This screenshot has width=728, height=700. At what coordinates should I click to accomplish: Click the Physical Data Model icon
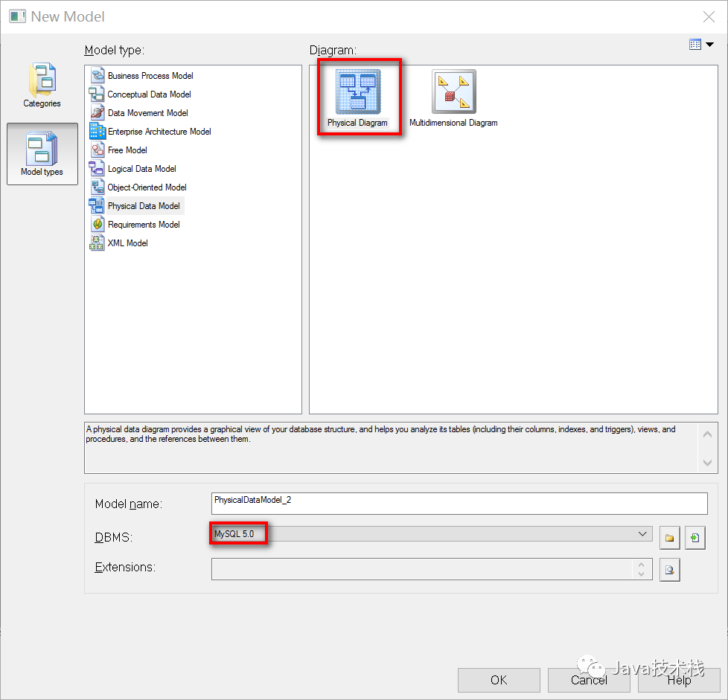click(x=97, y=205)
